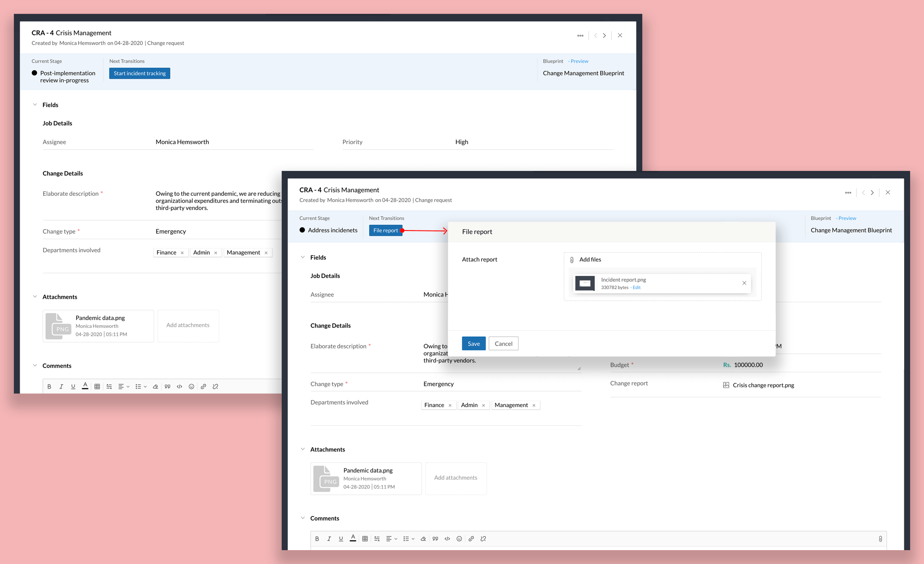
Task: Remove Finance tag in front window
Action: [x=450, y=405]
